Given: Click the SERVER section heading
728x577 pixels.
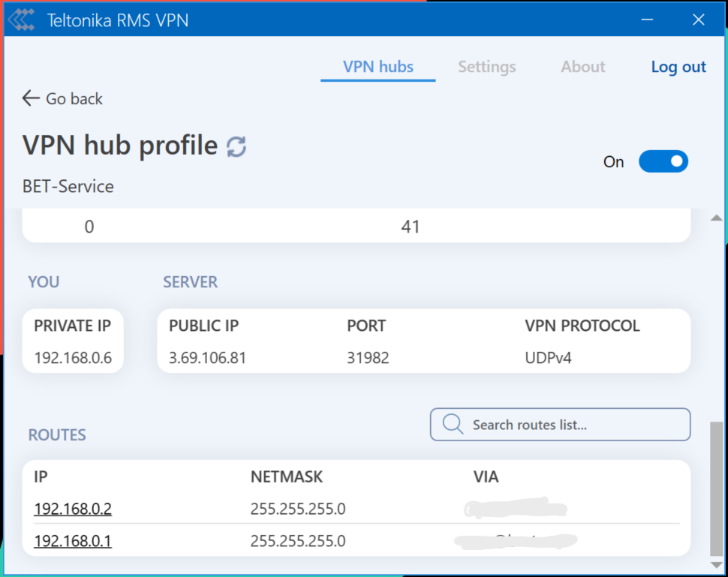Looking at the screenshot, I should (191, 282).
